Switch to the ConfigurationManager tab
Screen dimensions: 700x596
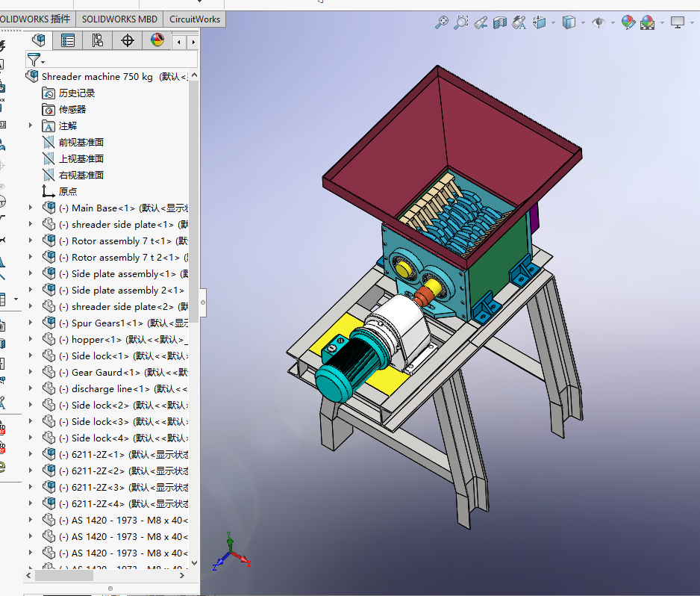pos(97,40)
